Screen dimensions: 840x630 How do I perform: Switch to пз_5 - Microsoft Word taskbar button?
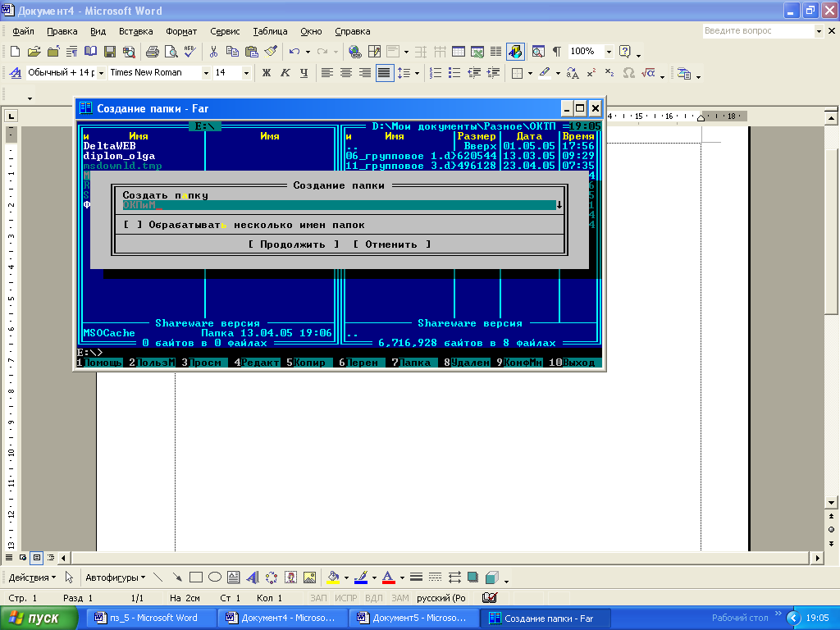pos(152,619)
